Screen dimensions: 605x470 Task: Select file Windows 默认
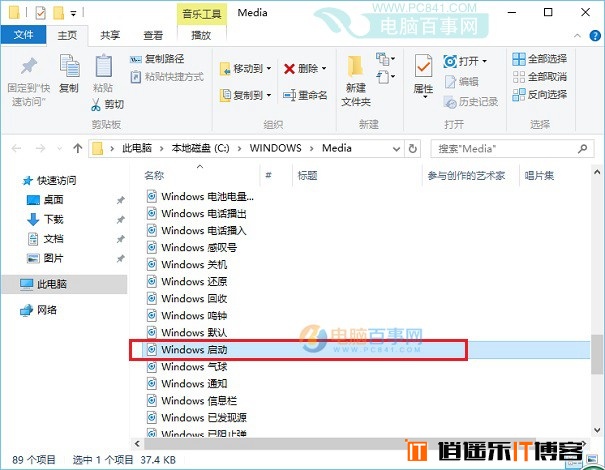coord(194,333)
